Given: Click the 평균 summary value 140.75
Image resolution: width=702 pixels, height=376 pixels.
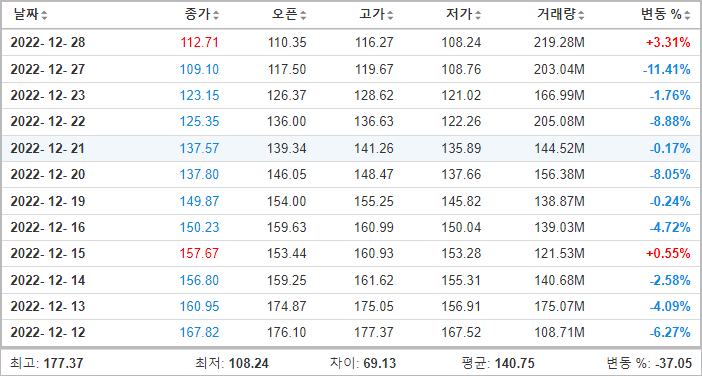Looking at the screenshot, I should 514,363.
